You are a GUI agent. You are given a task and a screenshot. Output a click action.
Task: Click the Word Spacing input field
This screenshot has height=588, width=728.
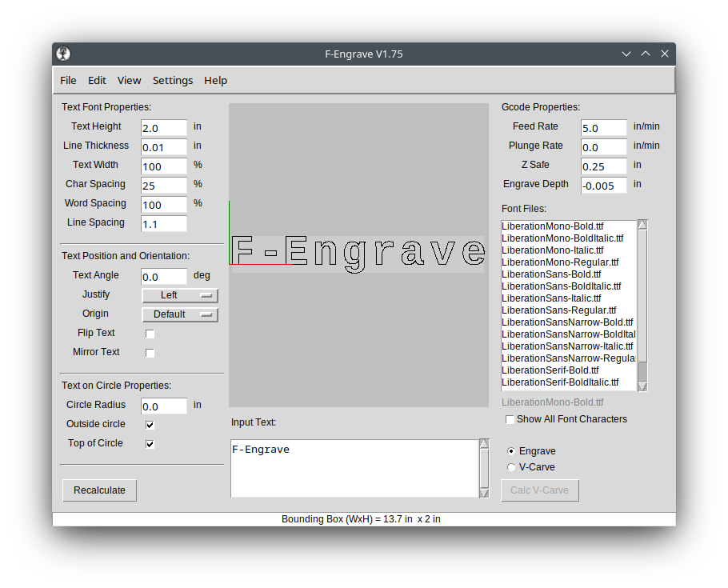[164, 205]
